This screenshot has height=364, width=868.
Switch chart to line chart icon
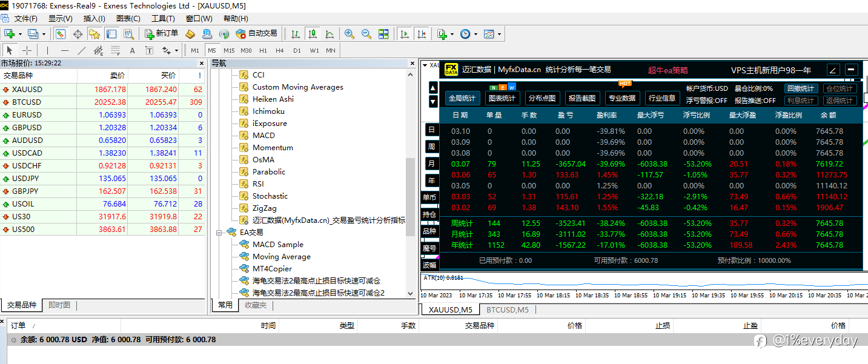click(x=330, y=34)
